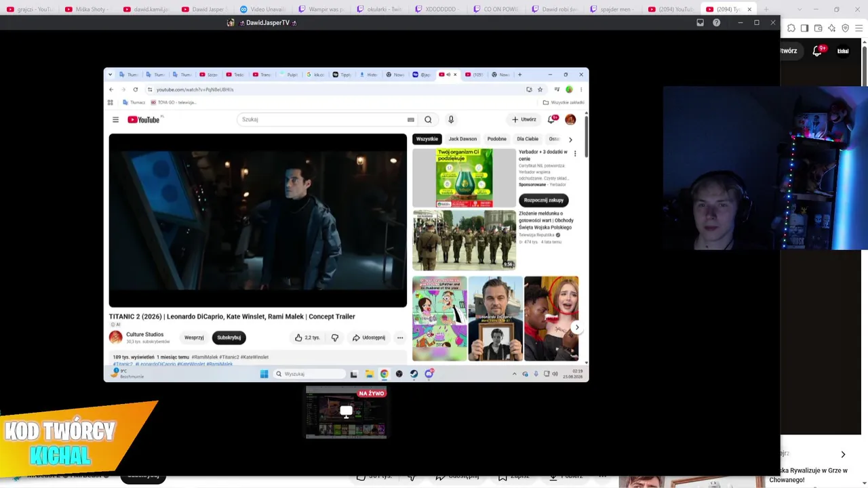Select the Wszystkie filter chip
Image resolution: width=868 pixels, height=488 pixels.
(427, 139)
